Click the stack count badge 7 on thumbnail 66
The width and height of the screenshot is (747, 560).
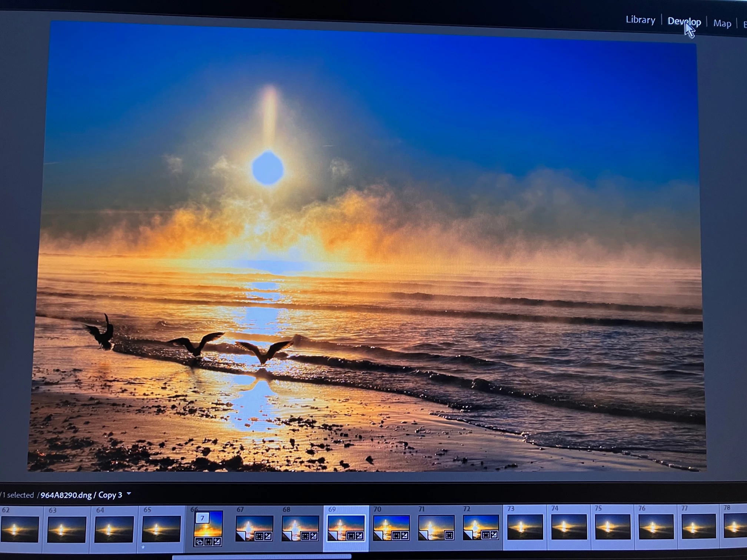[x=202, y=518]
